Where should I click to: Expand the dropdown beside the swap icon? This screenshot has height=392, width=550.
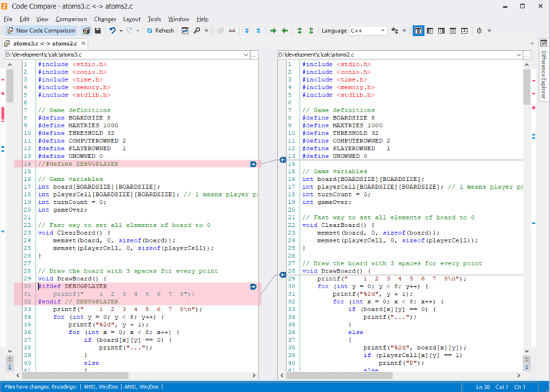pos(404,31)
